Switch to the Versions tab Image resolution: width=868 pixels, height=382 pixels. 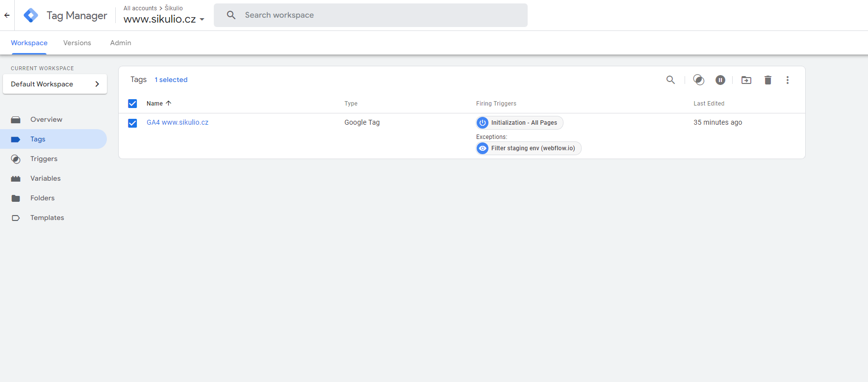click(77, 43)
